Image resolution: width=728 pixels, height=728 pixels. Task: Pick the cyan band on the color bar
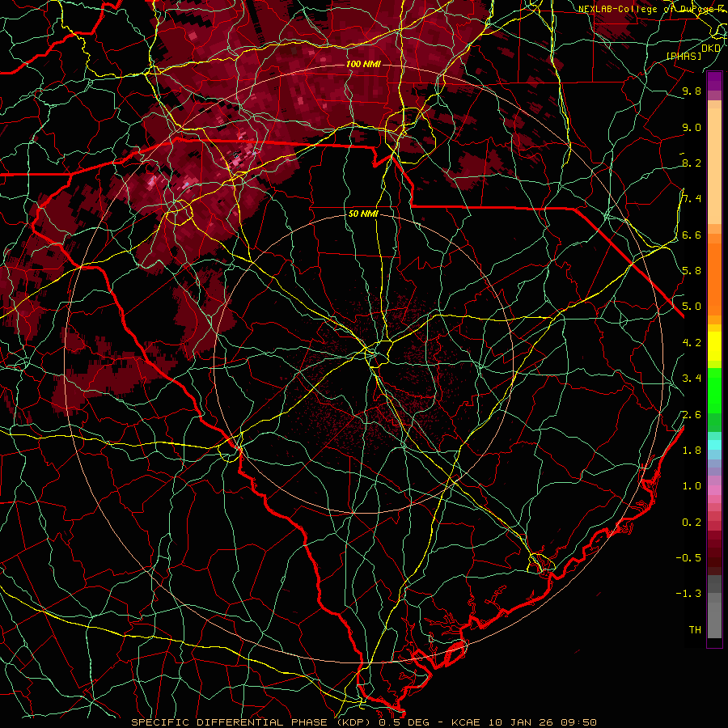coord(714,445)
